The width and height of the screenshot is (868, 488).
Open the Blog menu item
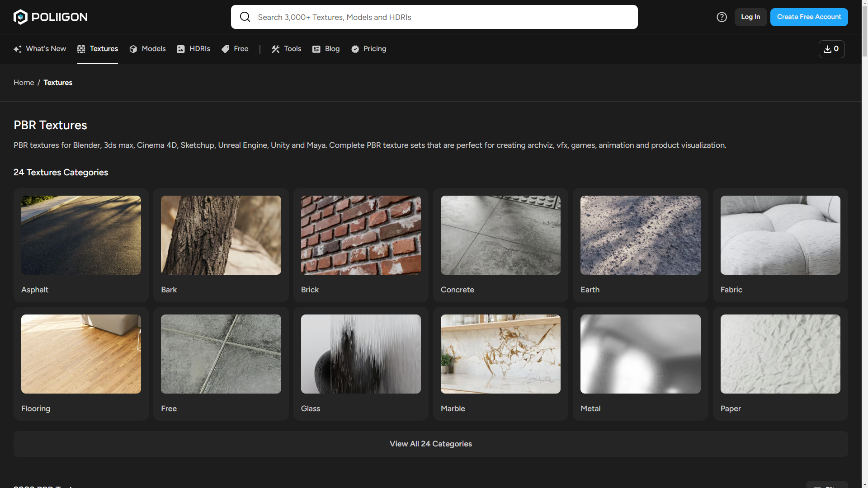point(326,49)
